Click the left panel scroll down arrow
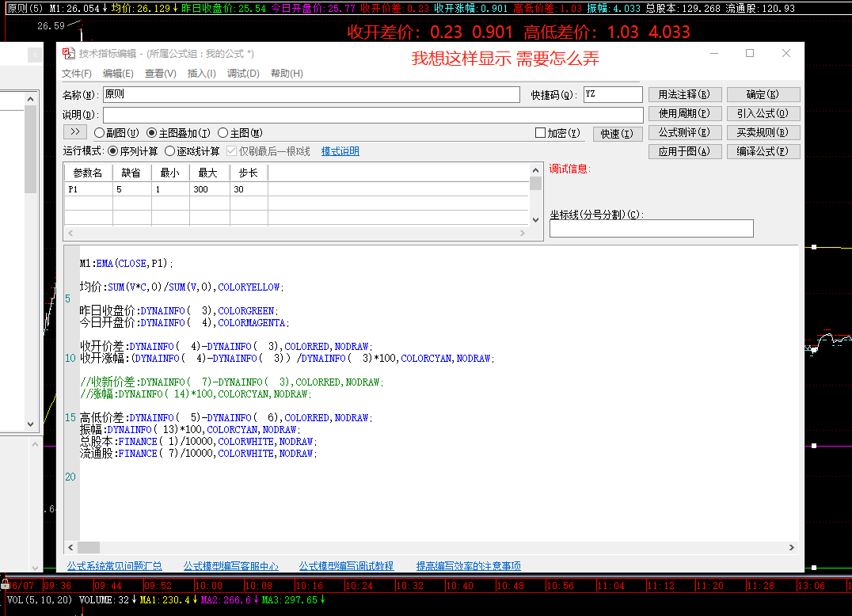The image size is (852, 616). point(30,424)
